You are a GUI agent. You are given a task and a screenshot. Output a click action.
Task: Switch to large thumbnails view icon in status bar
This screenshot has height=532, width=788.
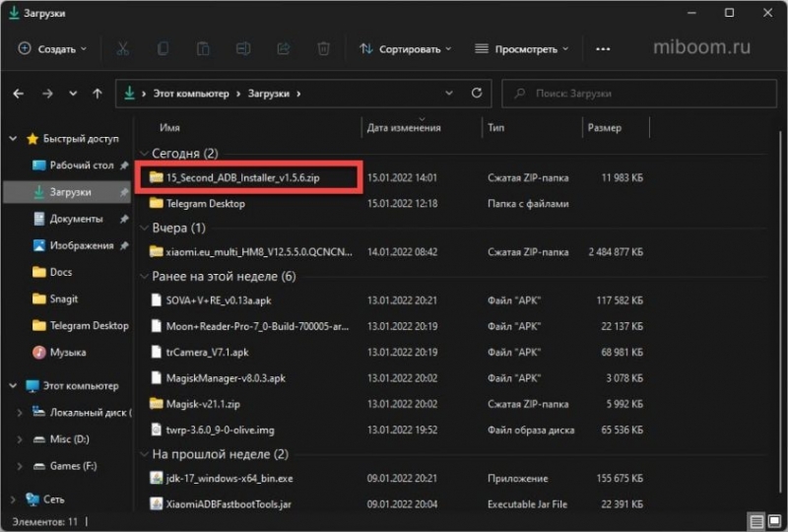(x=774, y=521)
